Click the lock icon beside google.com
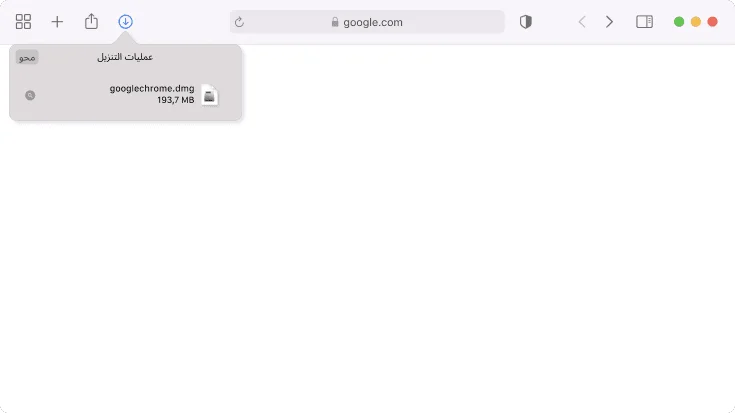The height and width of the screenshot is (413, 735). pyautogui.click(x=335, y=22)
